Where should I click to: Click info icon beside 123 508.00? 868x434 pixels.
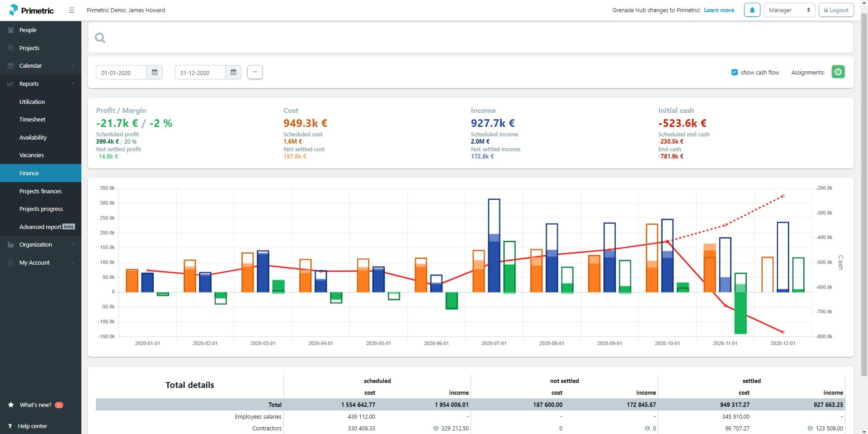810,428
